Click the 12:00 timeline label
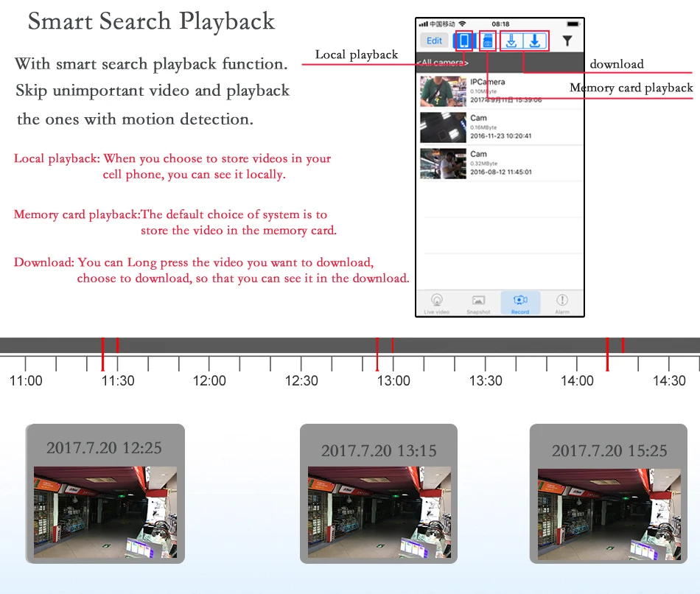The width and height of the screenshot is (700, 594). pyautogui.click(x=209, y=381)
